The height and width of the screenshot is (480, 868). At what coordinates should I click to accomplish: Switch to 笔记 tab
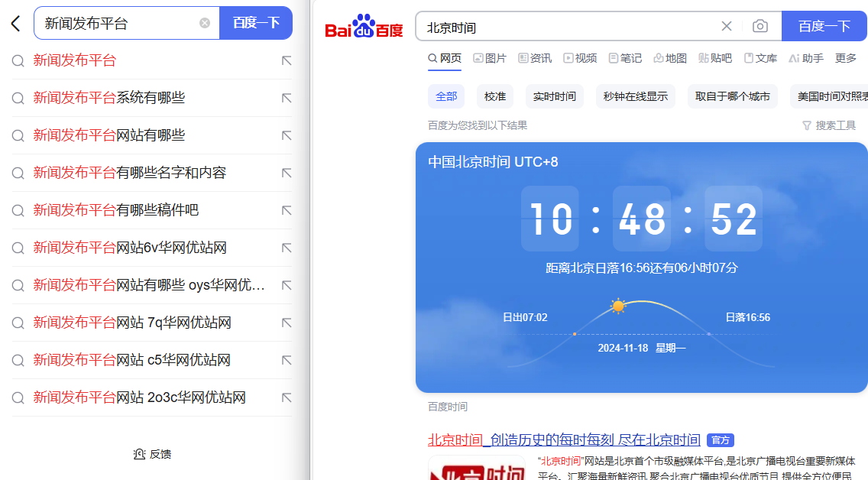point(625,58)
